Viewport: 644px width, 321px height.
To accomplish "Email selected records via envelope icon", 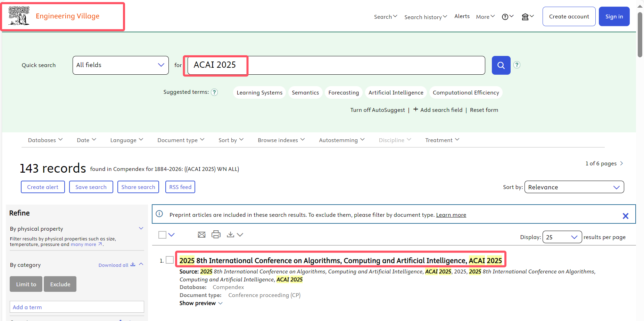I will click(x=201, y=235).
